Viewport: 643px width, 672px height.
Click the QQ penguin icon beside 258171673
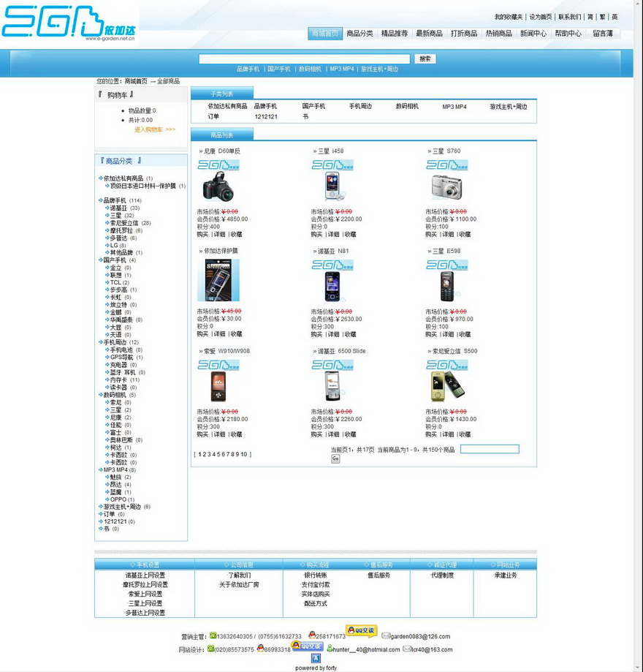coord(312,635)
